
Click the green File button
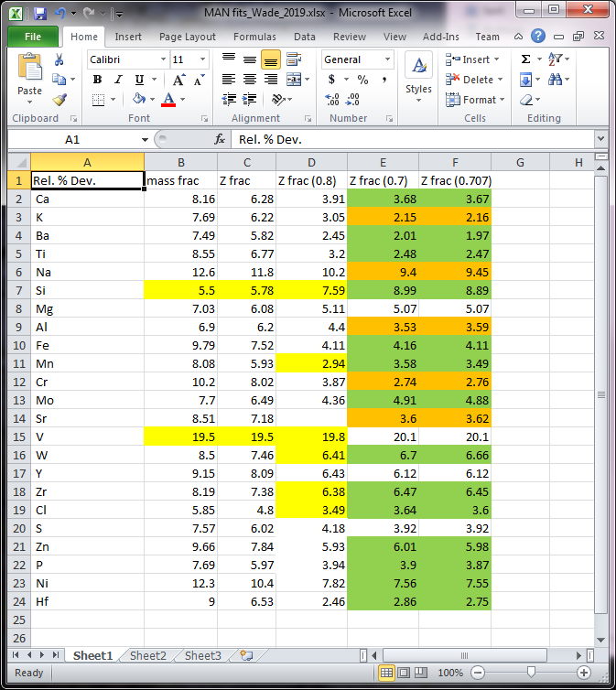33,37
